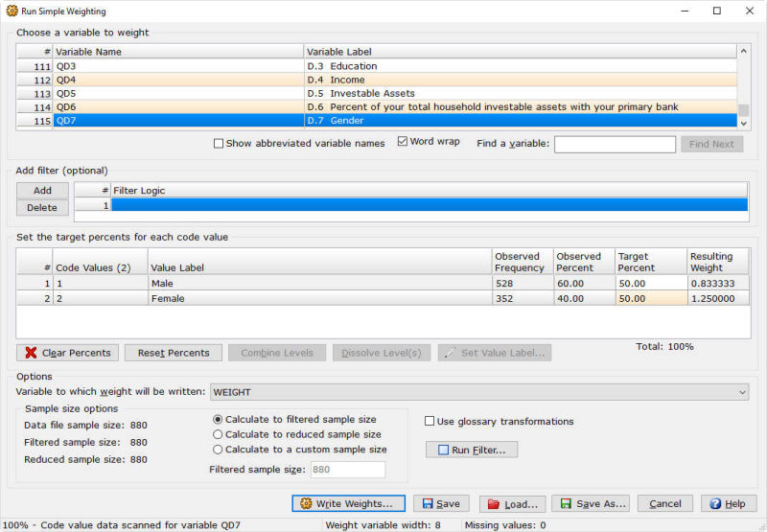Click the Reset Percents button

point(174,353)
